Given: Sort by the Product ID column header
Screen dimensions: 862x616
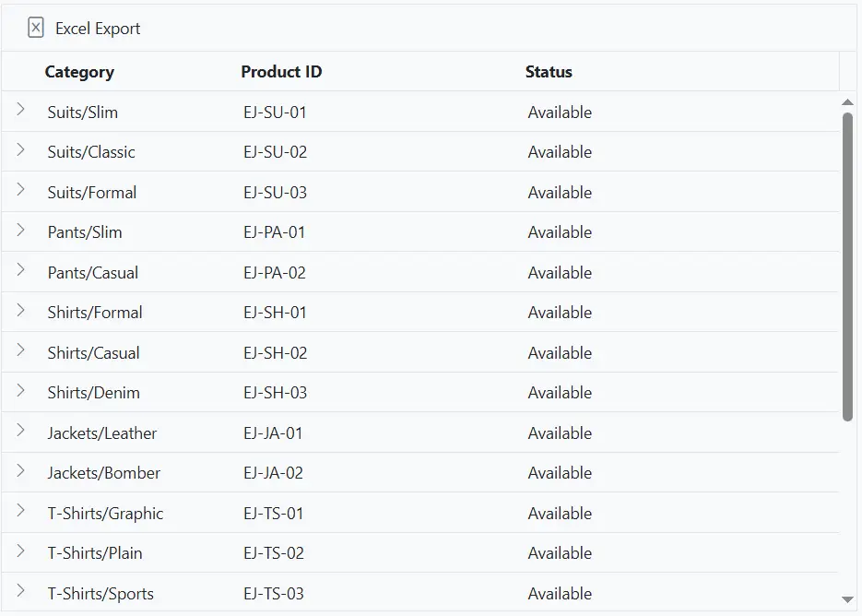Looking at the screenshot, I should pyautogui.click(x=281, y=72).
